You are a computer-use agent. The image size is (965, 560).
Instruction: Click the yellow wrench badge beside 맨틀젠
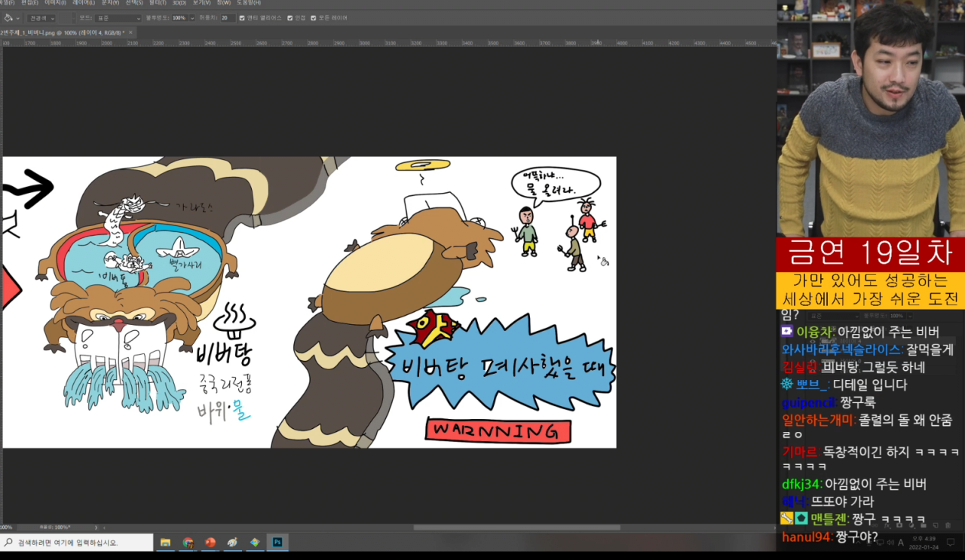point(786,519)
